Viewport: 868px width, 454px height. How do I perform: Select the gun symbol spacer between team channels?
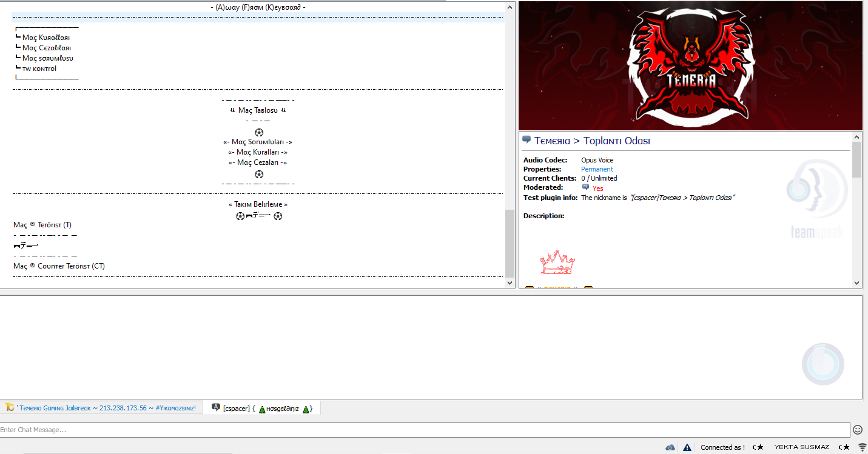tap(25, 245)
